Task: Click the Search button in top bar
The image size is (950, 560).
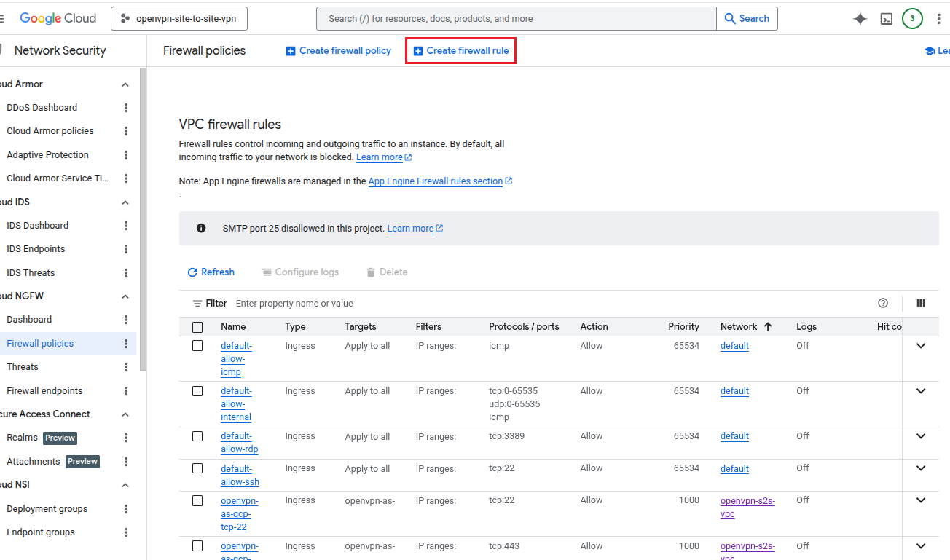Action: click(x=747, y=19)
